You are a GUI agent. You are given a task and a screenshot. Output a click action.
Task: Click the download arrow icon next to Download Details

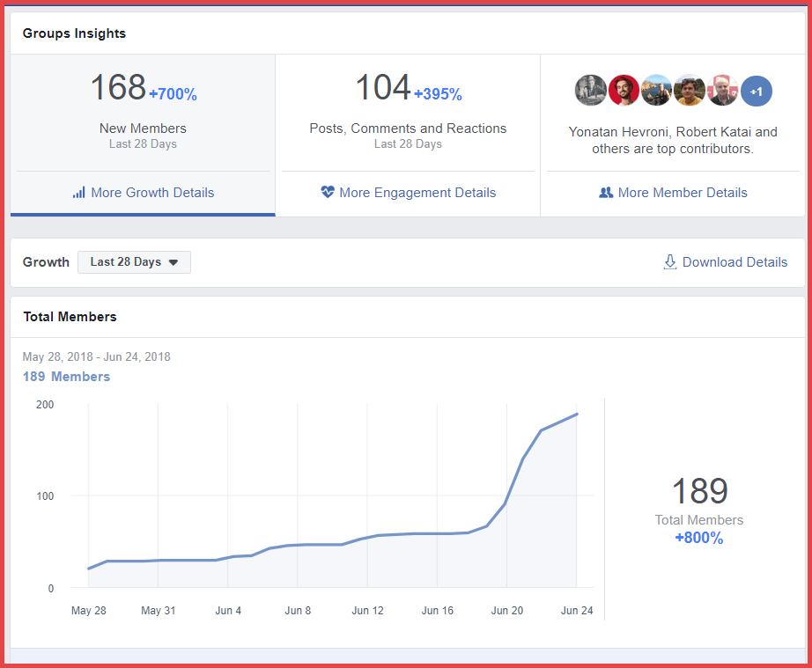click(x=670, y=261)
